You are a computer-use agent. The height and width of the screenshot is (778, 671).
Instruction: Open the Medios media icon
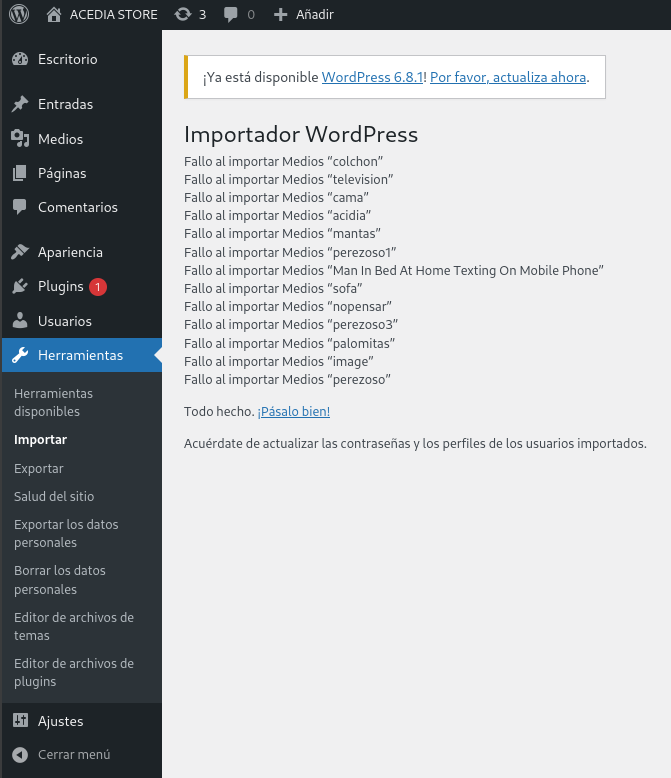20,138
